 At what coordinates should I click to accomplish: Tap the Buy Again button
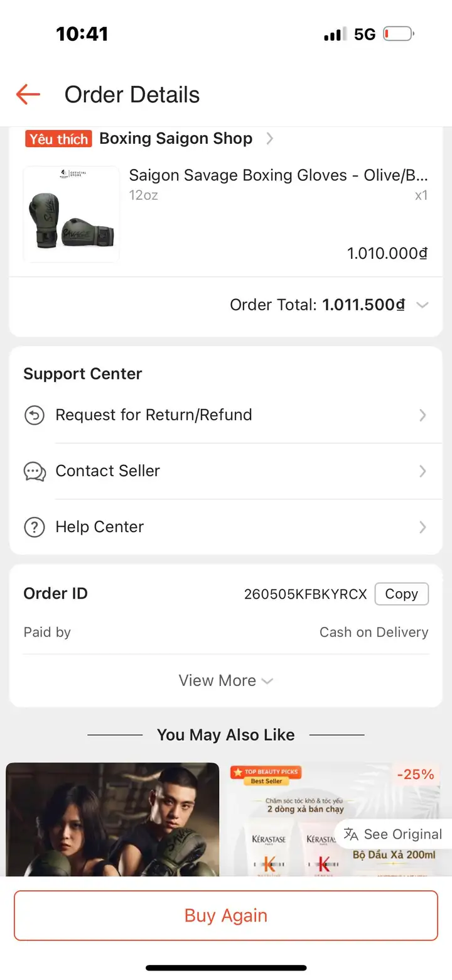226,916
